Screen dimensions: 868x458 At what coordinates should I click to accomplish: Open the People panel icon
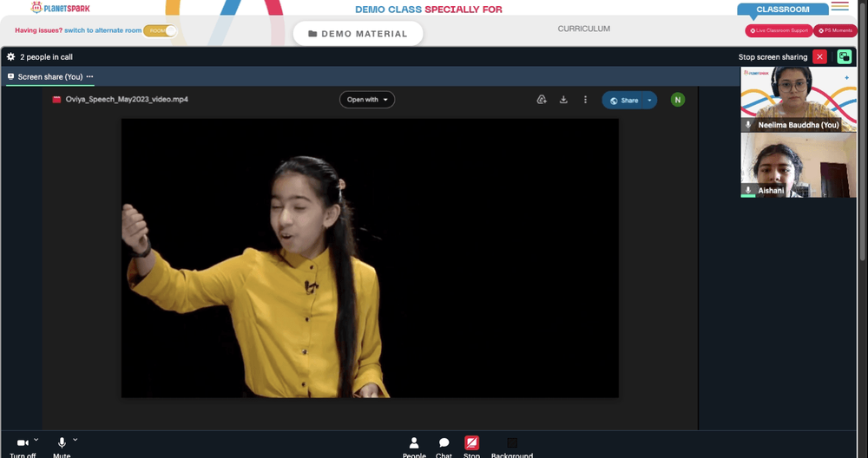[413, 443]
